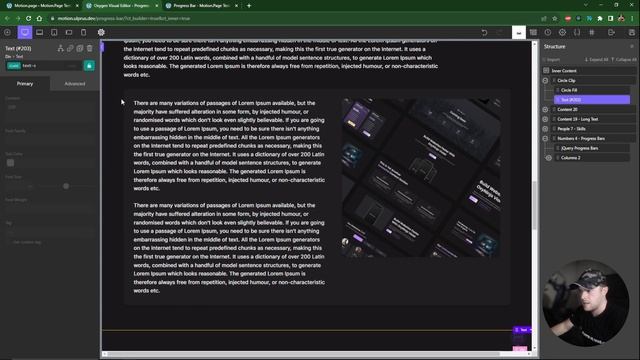Image resolution: width=640 pixels, height=360 pixels.
Task: Select Numbers 4 - Progress Bars item
Action: coord(593,138)
